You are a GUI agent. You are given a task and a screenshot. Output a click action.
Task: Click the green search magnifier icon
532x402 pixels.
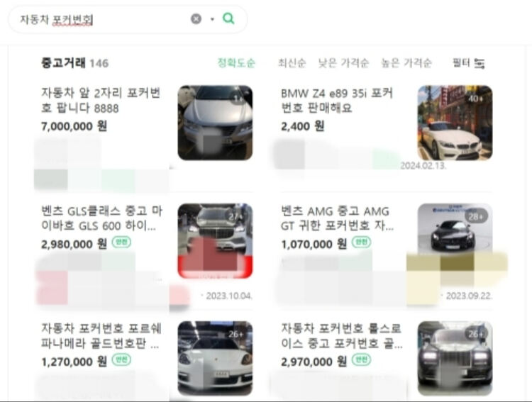228,19
